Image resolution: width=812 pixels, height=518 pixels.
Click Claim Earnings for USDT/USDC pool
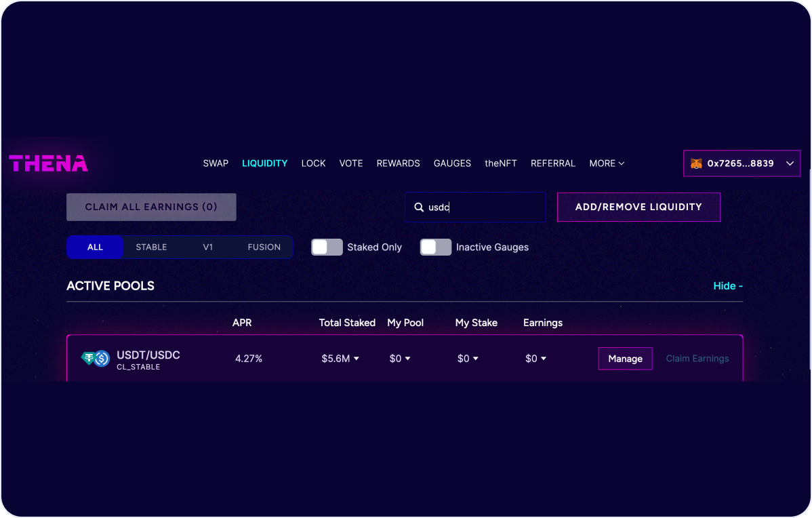pos(697,359)
